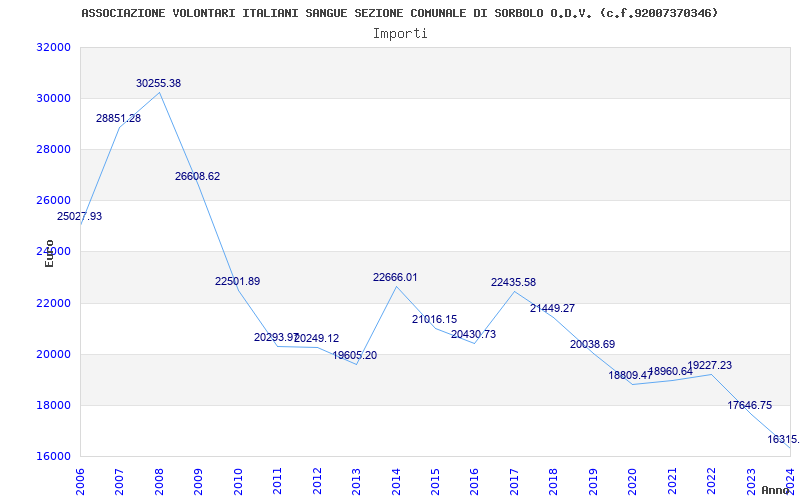
Task: Click the x-axis year 2023
Action: pos(751,481)
